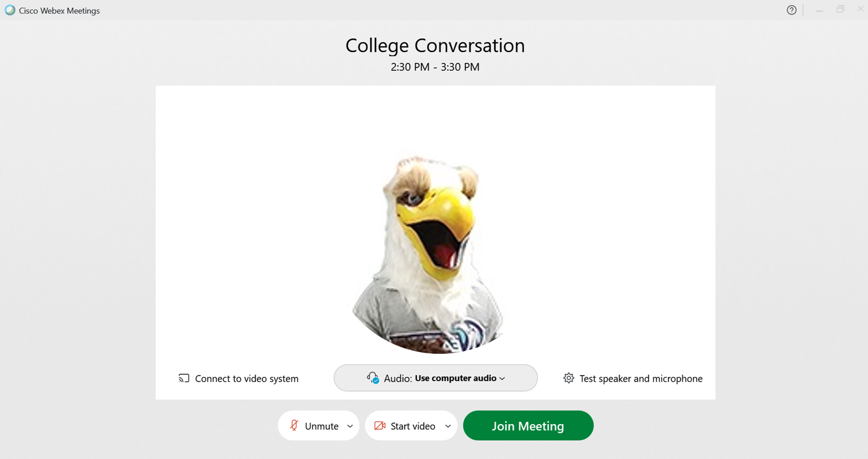Click the muted microphone icon
The image size is (868, 459).
tap(294, 425)
